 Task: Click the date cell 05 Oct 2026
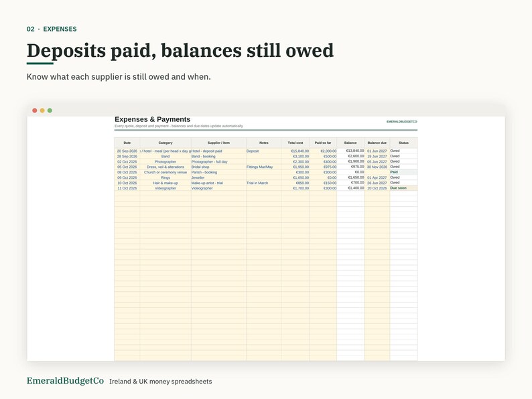(127, 167)
